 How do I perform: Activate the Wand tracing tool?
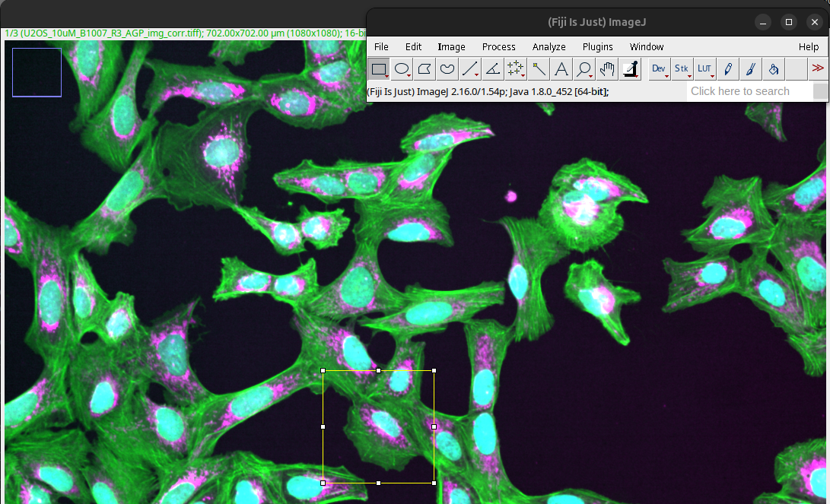click(x=539, y=69)
